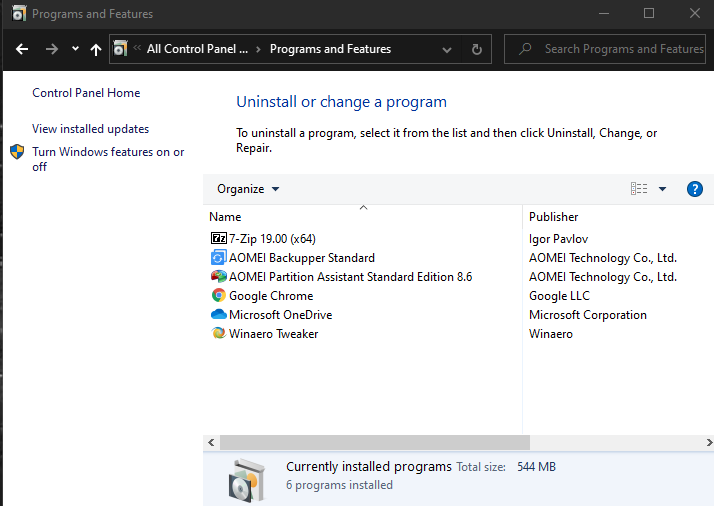This screenshot has height=506, width=714.
Task: Click the Winaero Tweaker icon
Action: tap(219, 333)
